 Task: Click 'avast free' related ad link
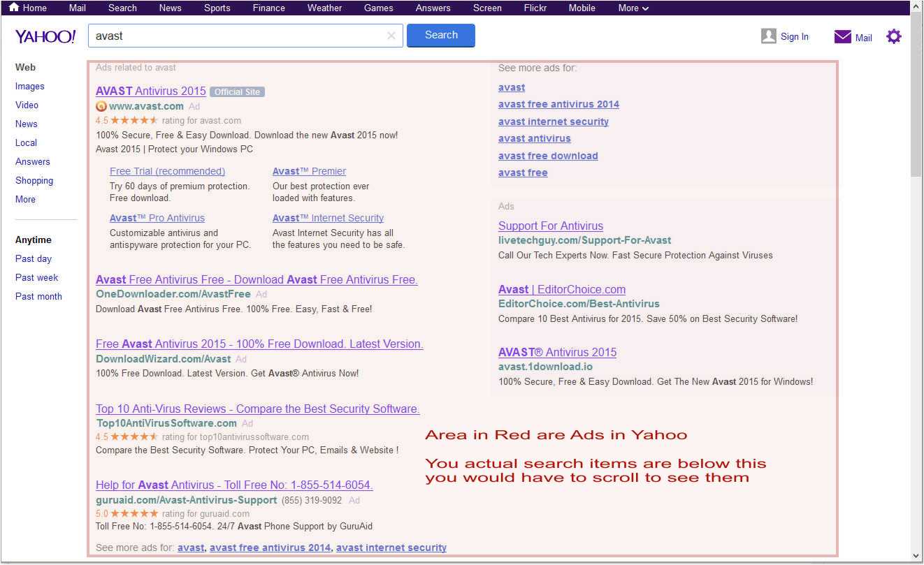[523, 173]
